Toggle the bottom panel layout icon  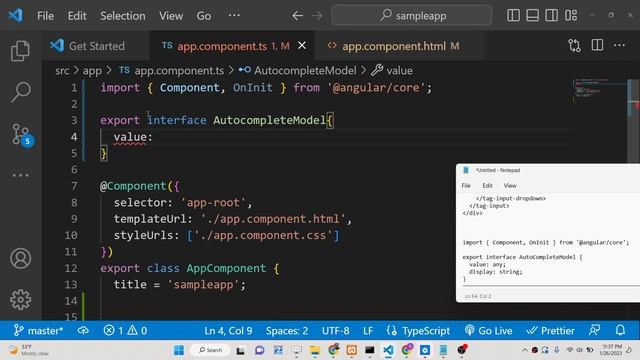pos(532,16)
